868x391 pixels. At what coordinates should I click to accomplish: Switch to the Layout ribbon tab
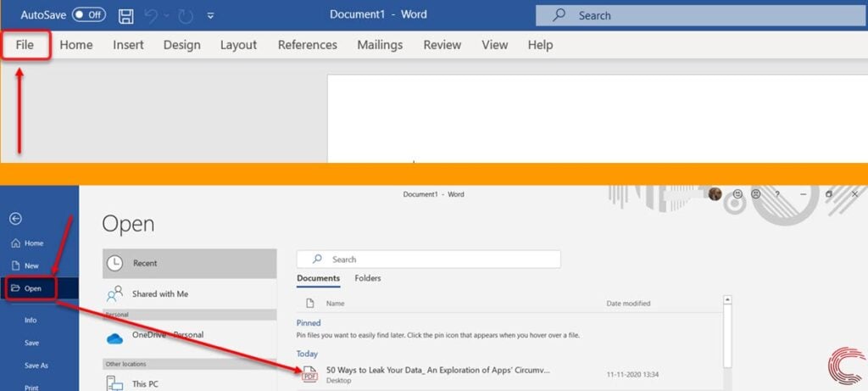coord(238,45)
